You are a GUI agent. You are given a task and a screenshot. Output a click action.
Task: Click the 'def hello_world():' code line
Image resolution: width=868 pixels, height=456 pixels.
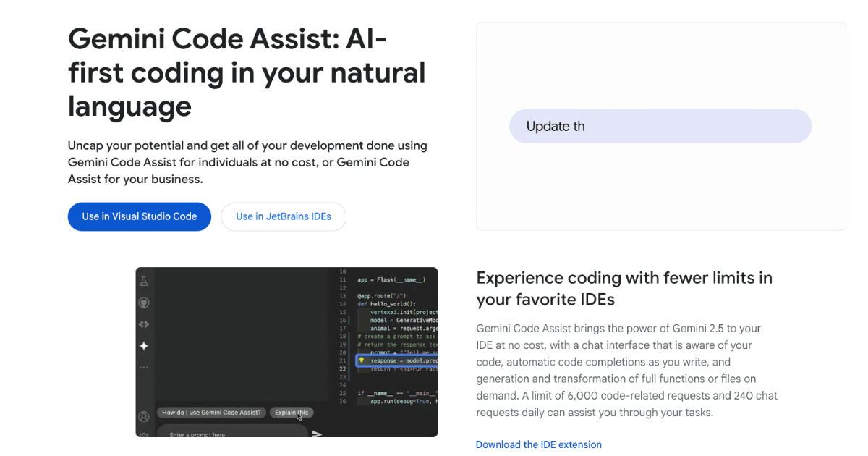pos(387,303)
